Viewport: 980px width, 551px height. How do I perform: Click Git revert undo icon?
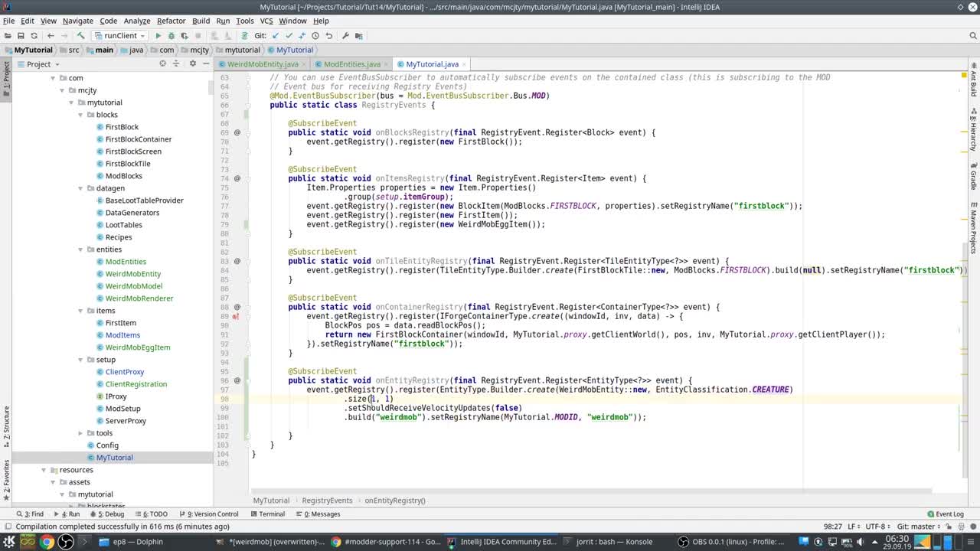pos(328,36)
